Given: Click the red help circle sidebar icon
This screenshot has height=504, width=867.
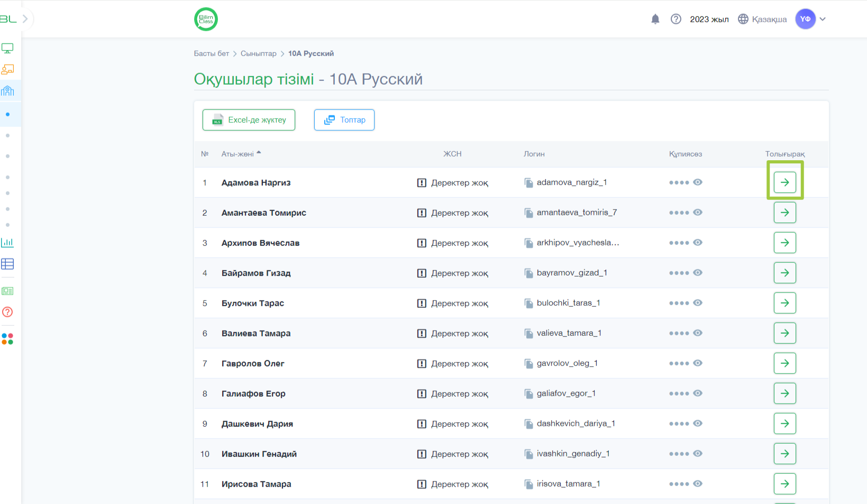Looking at the screenshot, I should click(7, 312).
